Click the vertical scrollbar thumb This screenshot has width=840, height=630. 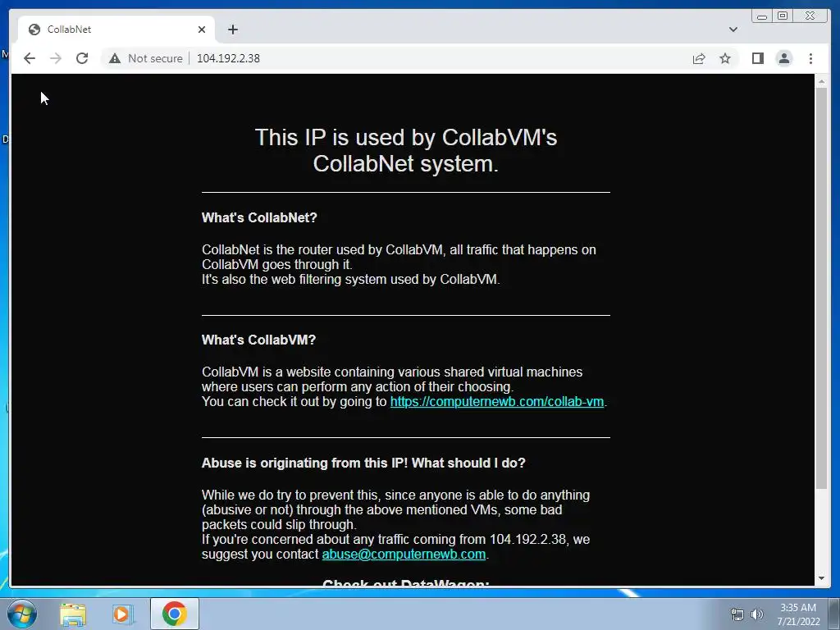click(821, 288)
